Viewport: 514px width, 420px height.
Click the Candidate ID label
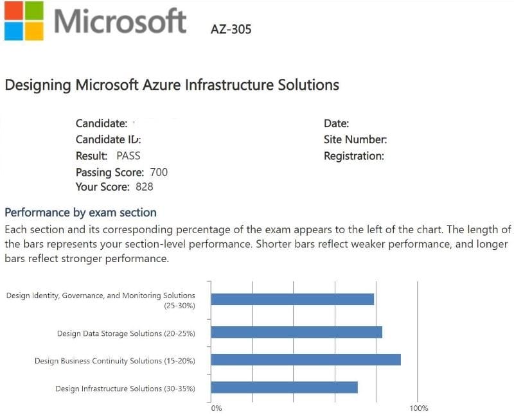(108, 139)
